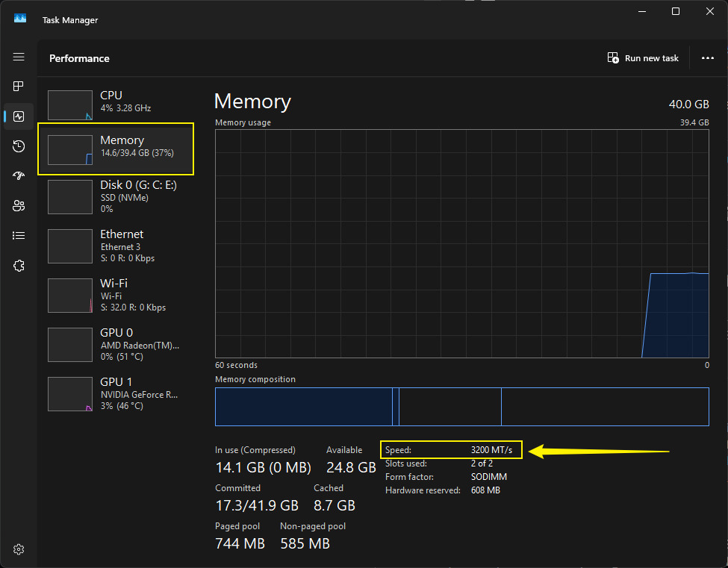
Task: Select the Performance page icon
Action: [19, 116]
